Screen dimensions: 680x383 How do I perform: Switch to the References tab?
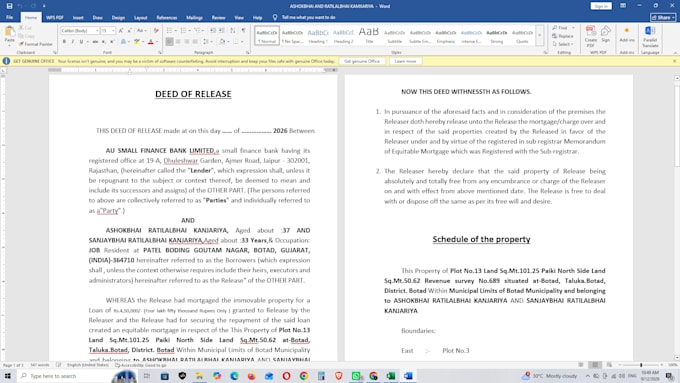tap(167, 18)
